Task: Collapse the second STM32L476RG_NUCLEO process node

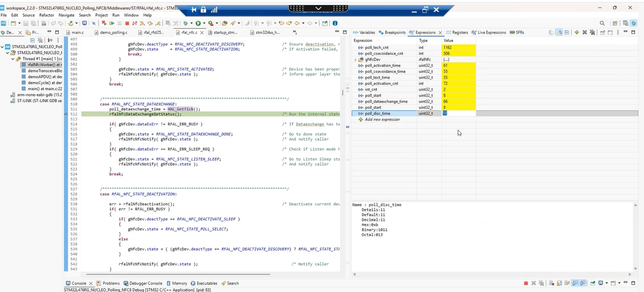Action: tap(8, 53)
